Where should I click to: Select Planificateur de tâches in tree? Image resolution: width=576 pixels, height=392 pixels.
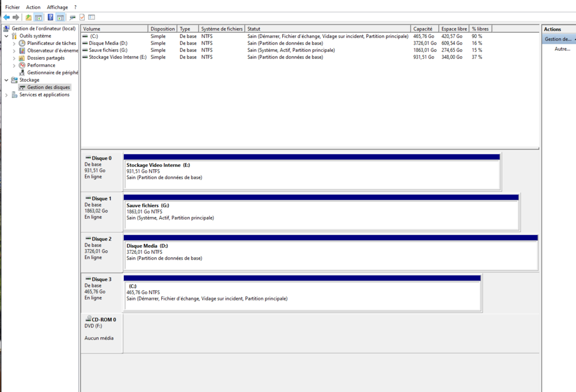coord(51,43)
